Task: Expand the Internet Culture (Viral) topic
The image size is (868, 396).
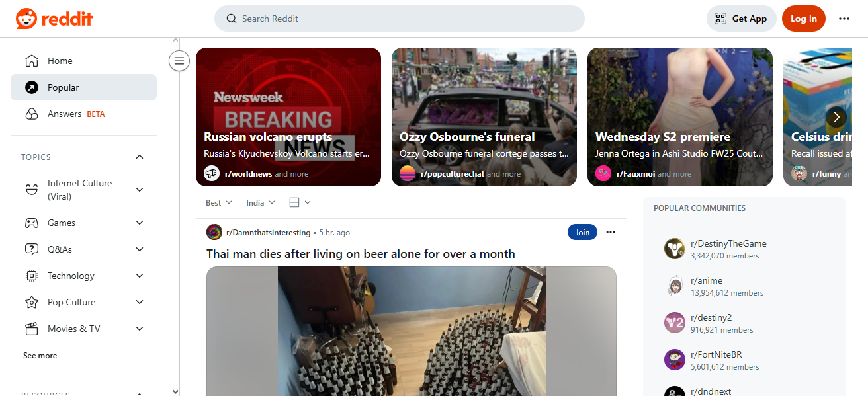Action: 140,190
